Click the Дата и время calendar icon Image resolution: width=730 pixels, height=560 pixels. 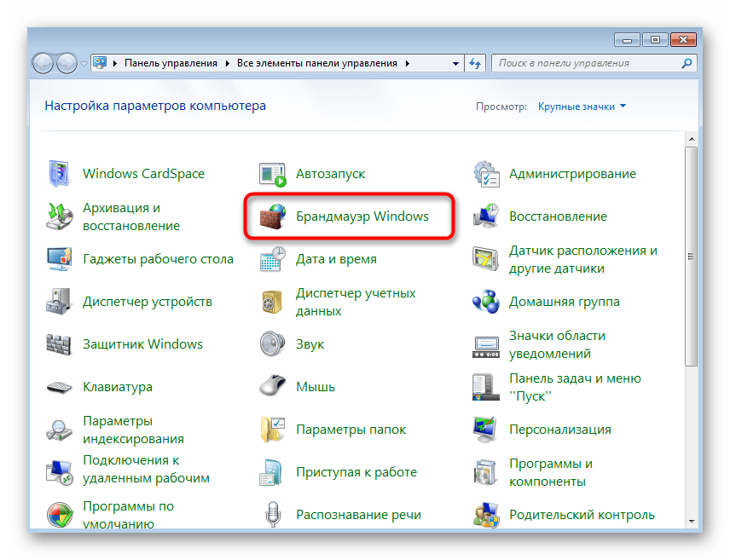click(273, 259)
